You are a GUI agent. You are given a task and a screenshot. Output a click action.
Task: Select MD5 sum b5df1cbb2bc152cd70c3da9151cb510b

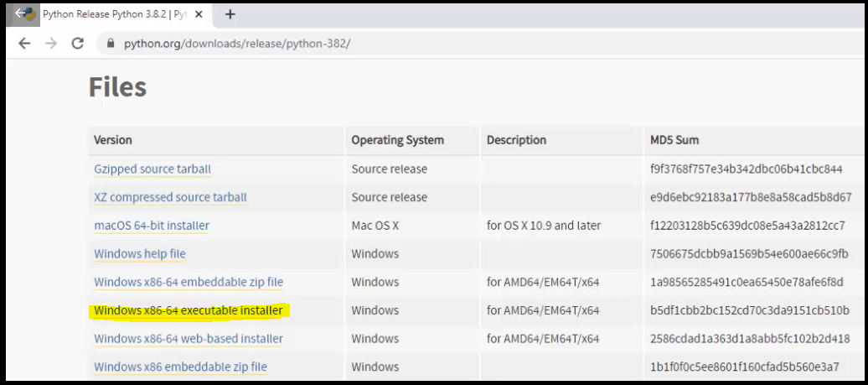click(750, 310)
